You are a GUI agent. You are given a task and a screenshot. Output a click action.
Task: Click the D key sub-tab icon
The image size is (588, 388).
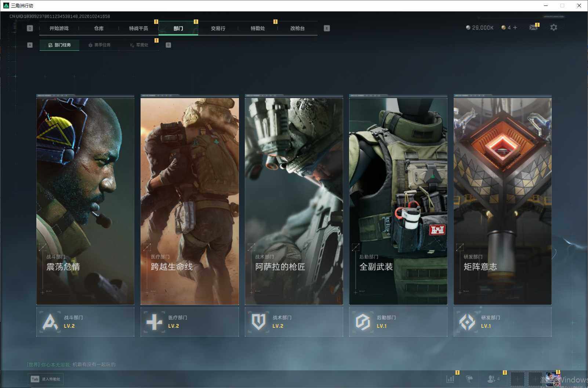(168, 45)
